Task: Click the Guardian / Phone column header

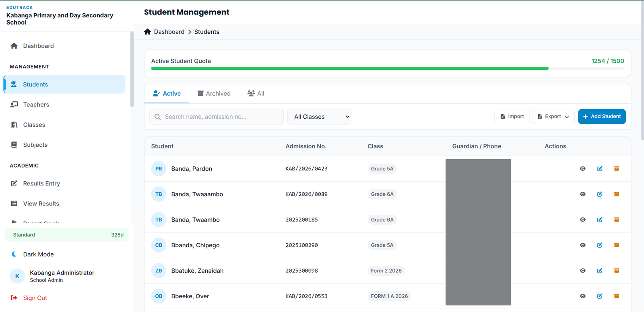Action: 477,146
